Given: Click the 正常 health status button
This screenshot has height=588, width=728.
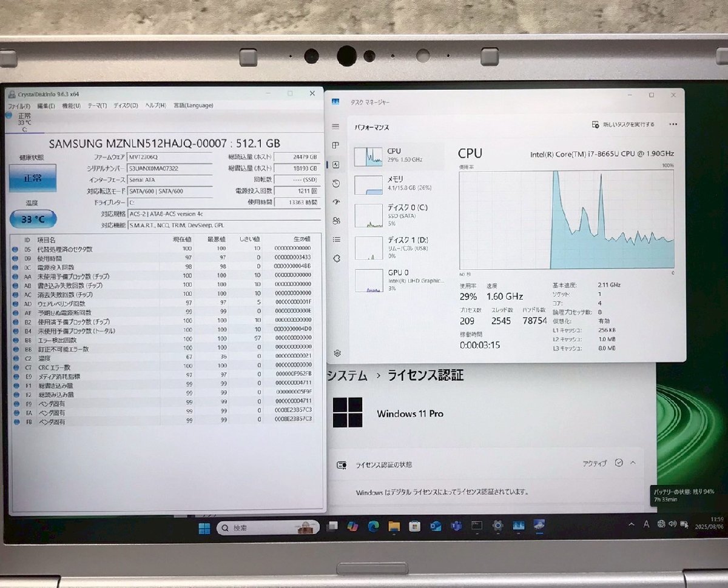Looking at the screenshot, I should pyautogui.click(x=33, y=178).
